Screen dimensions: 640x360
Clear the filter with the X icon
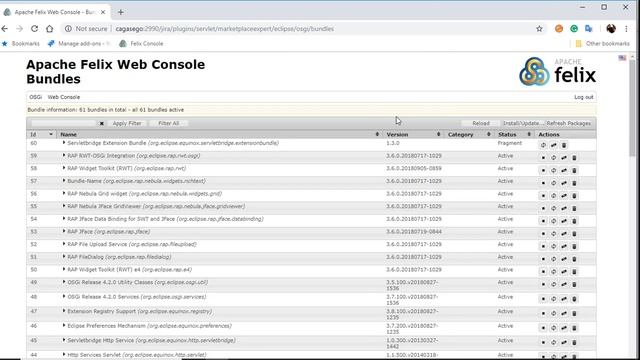point(102,123)
